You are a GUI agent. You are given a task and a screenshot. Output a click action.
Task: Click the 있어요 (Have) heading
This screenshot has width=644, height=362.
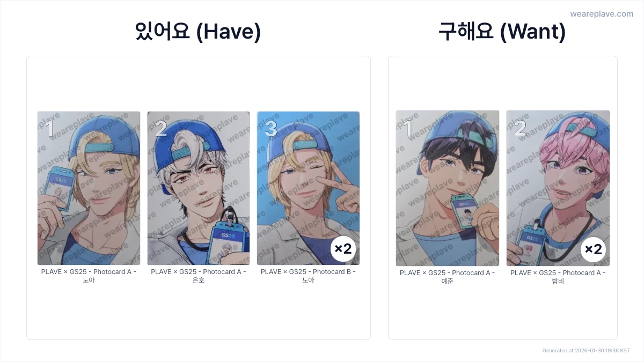(198, 32)
